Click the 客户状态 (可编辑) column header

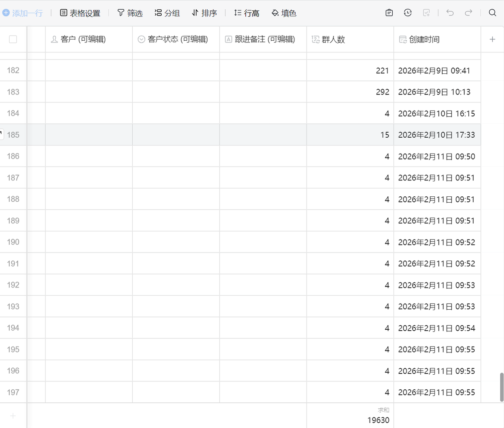pos(176,39)
